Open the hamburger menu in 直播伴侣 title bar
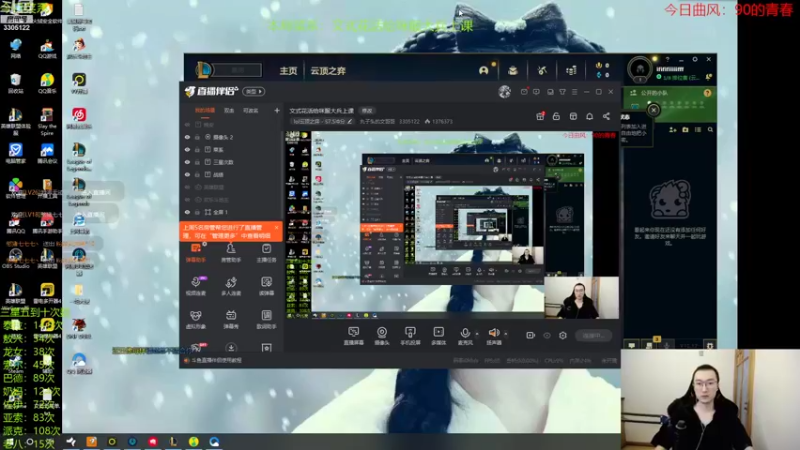The image size is (800, 450). 574,92
